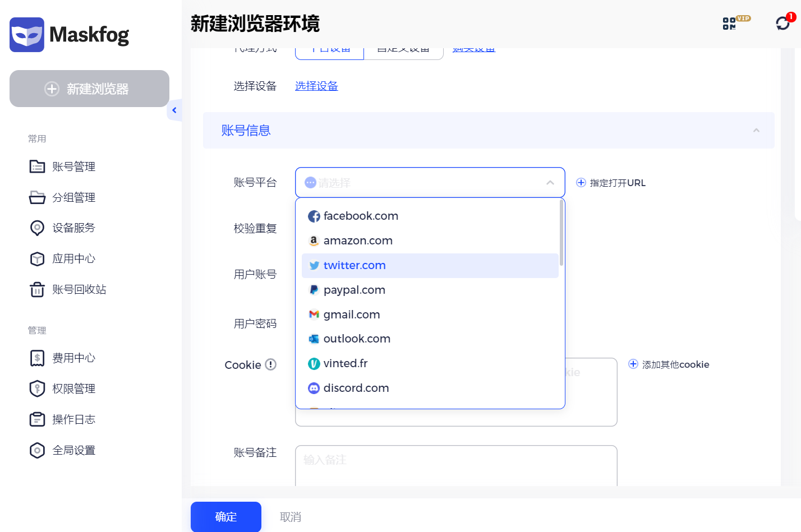This screenshot has height=532, width=801.
Task: Click the 费用中心 receipt icon
Action: pos(37,358)
